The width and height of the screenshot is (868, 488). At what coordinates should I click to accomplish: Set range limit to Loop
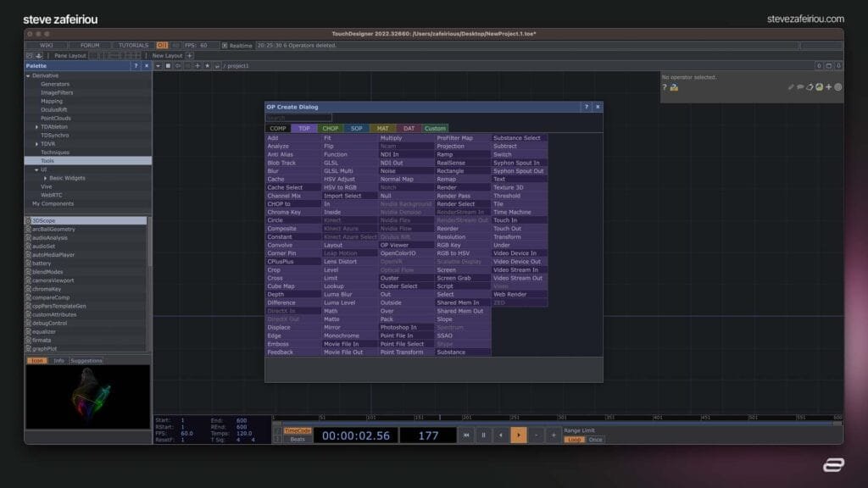coord(574,440)
